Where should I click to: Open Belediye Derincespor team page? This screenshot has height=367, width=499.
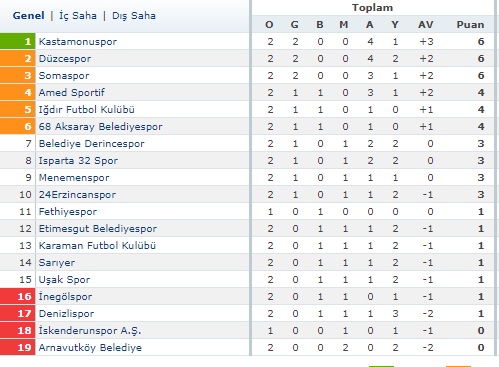click(x=91, y=144)
